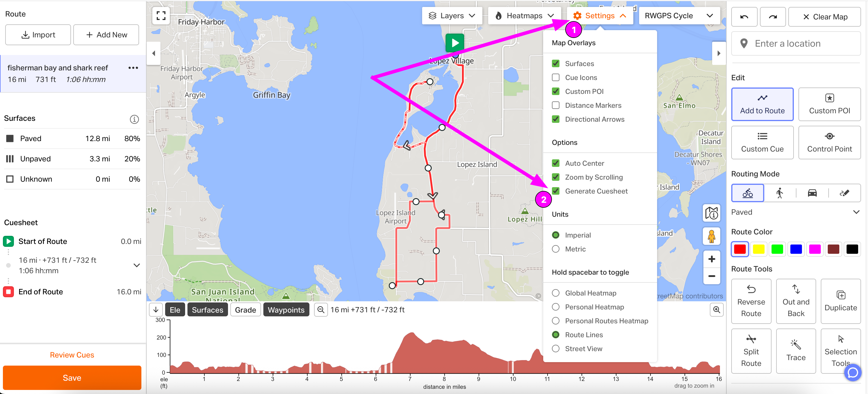Toggle Zoom by Scrolling option
Screen dimensions: 868x394
556,177
